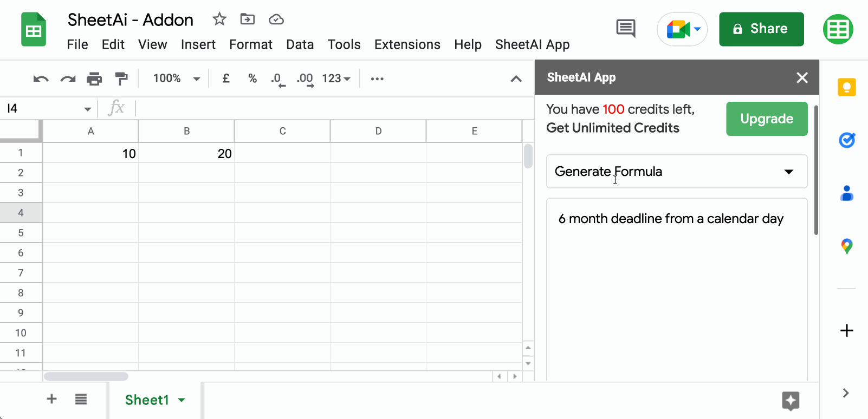The height and width of the screenshot is (419, 868).
Task: Open the Format menu
Action: pos(251,44)
